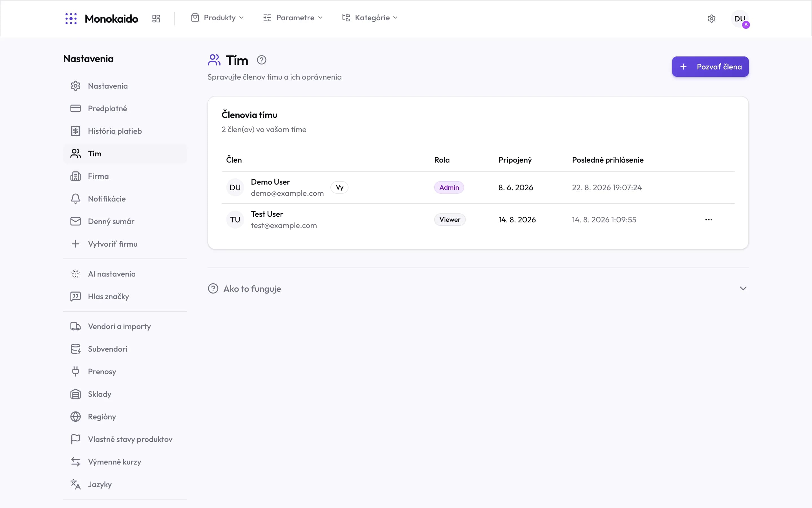Screen dimensions: 812x508
Task: Click the Demo User name
Action: tap(270, 182)
